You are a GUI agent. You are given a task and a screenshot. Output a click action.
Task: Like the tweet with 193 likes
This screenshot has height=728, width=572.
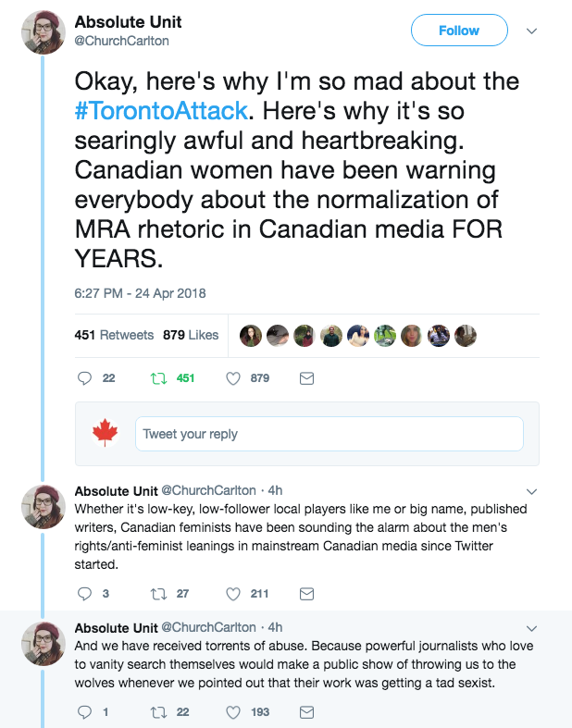pos(233,711)
